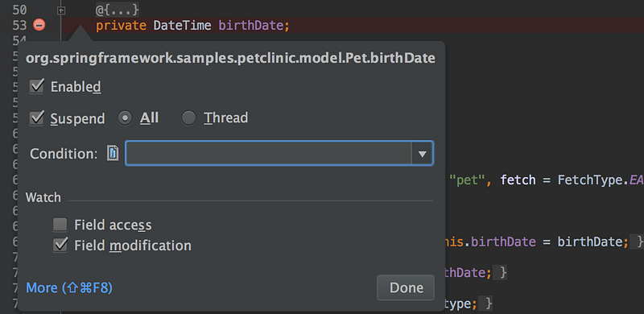Click the Done button
Image resolution: width=644 pixels, height=314 pixels.
pyautogui.click(x=406, y=287)
